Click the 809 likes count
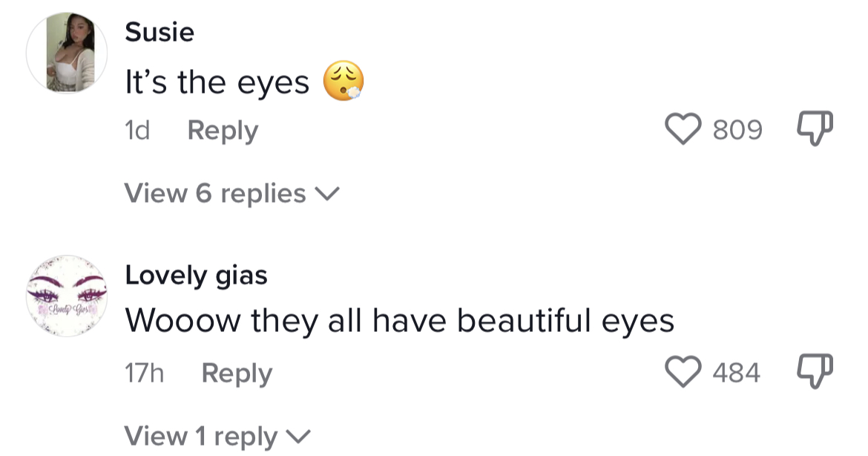This screenshot has width=868, height=456. pyautogui.click(x=737, y=130)
